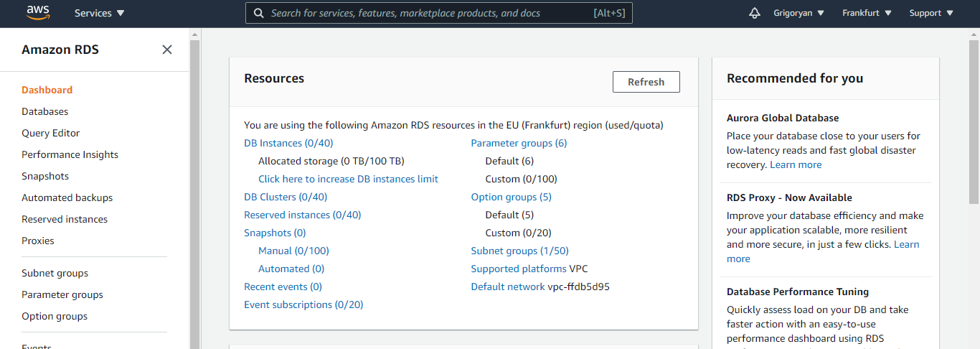Open the notifications bell icon
Image resolution: width=980 pixels, height=349 pixels.
pos(754,13)
